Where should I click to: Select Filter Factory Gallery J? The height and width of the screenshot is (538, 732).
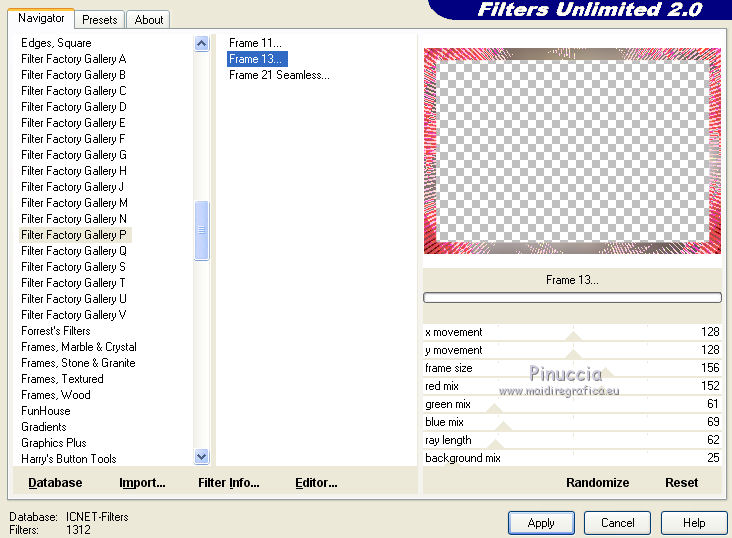72,187
